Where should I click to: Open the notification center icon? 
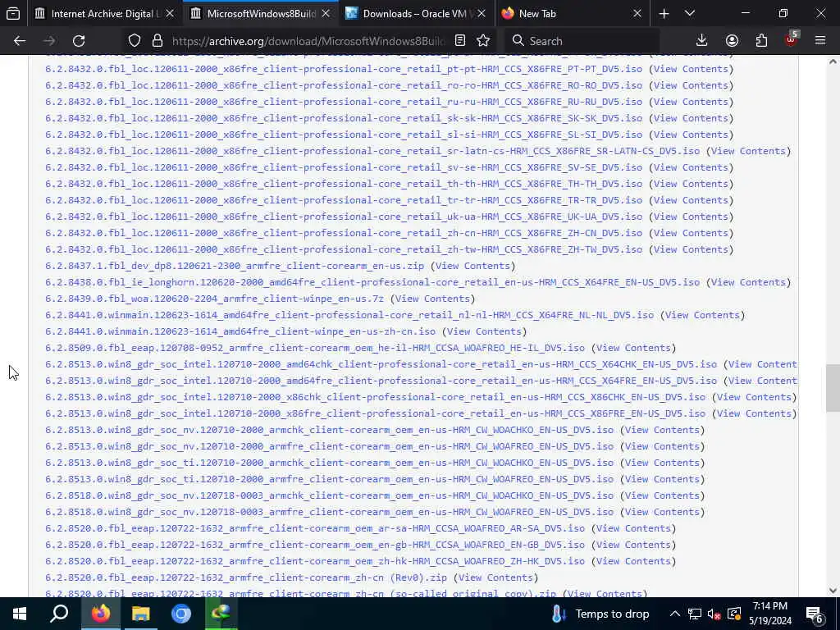click(x=815, y=614)
